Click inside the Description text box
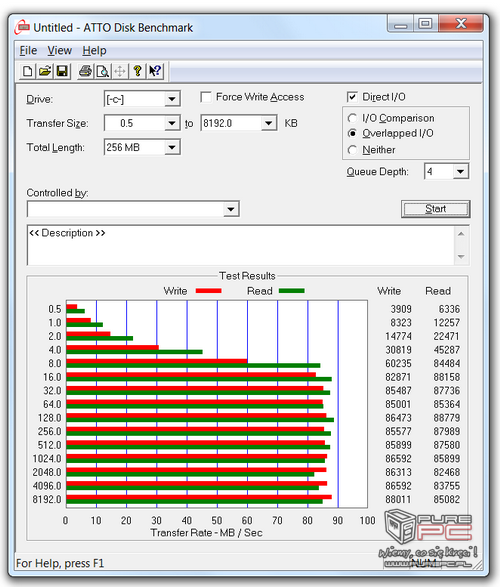 click(241, 245)
